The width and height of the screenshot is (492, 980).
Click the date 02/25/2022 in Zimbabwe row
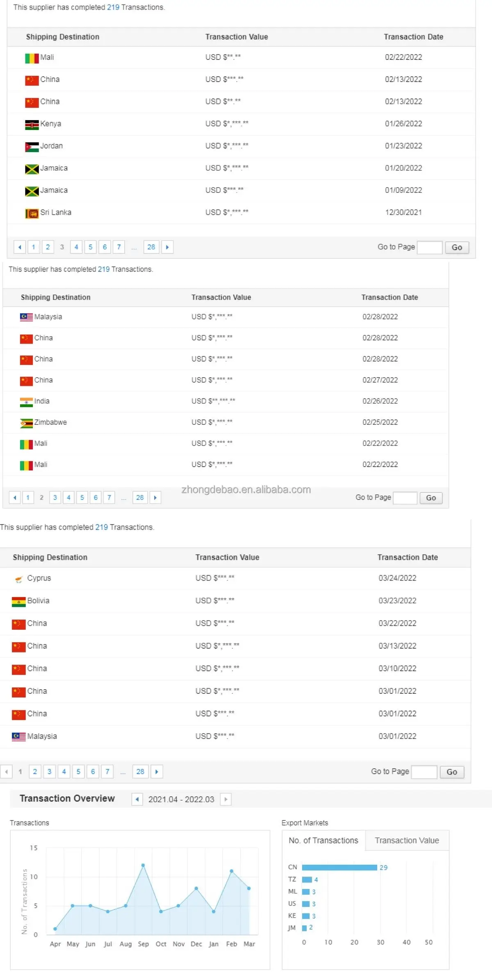click(x=380, y=422)
